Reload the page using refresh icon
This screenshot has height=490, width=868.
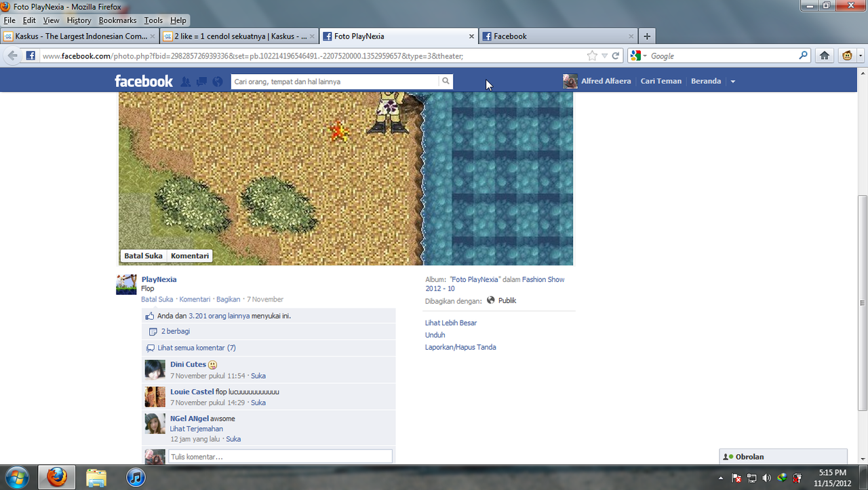[616, 56]
